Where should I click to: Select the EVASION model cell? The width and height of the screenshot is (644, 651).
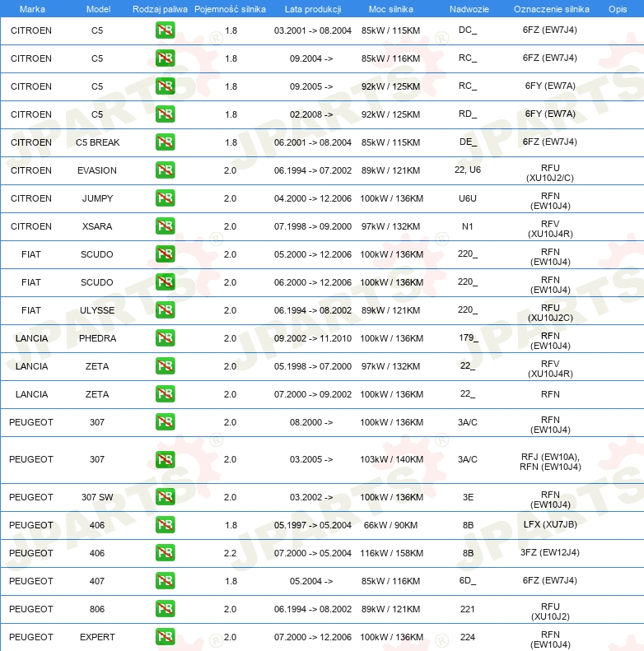click(x=97, y=170)
